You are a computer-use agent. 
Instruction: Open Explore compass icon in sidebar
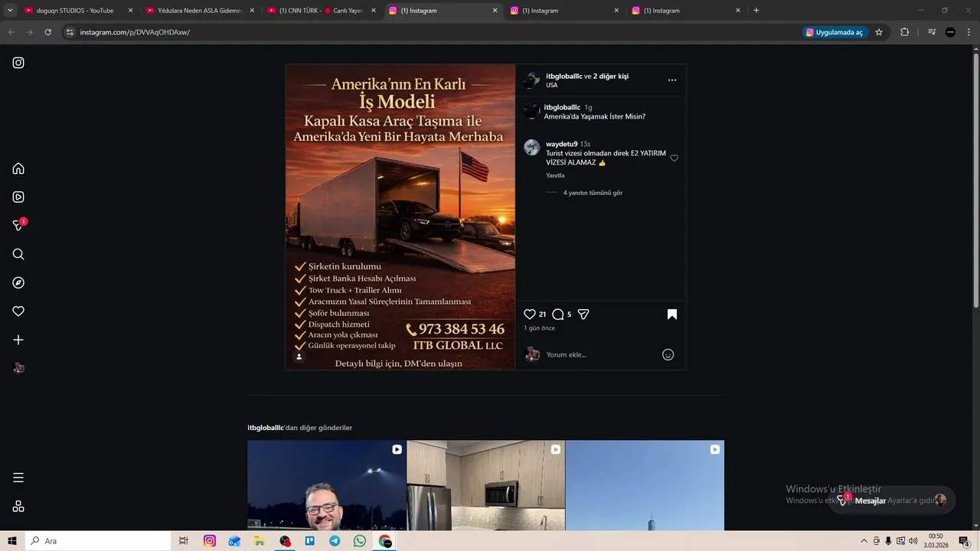(18, 282)
